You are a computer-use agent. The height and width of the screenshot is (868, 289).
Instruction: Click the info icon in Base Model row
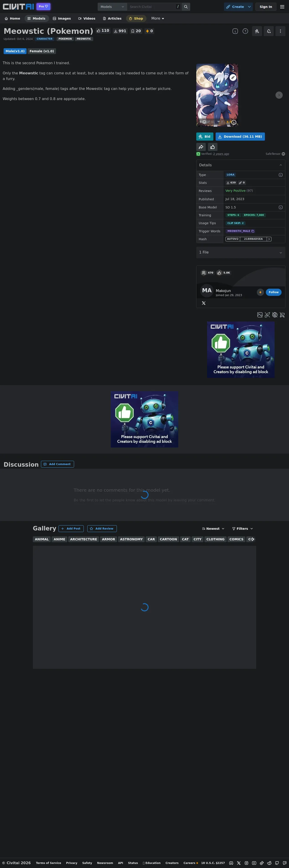point(281,207)
